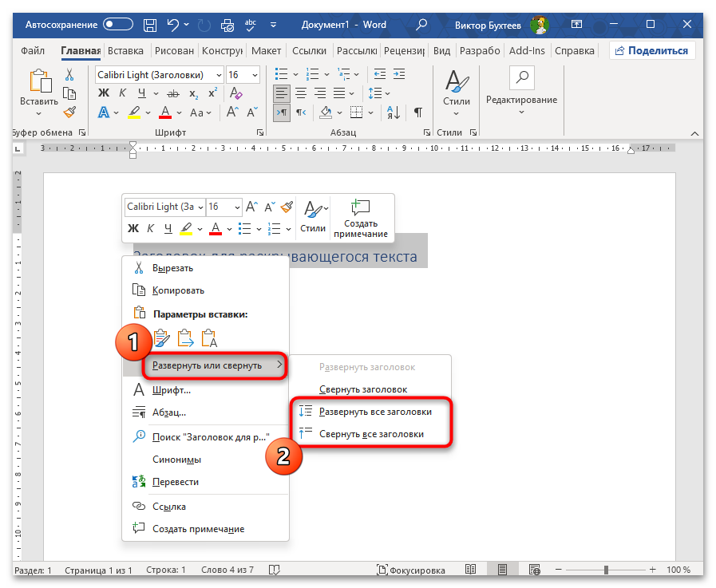
Task: Toggle the Автосохранение switch
Action: click(x=118, y=25)
